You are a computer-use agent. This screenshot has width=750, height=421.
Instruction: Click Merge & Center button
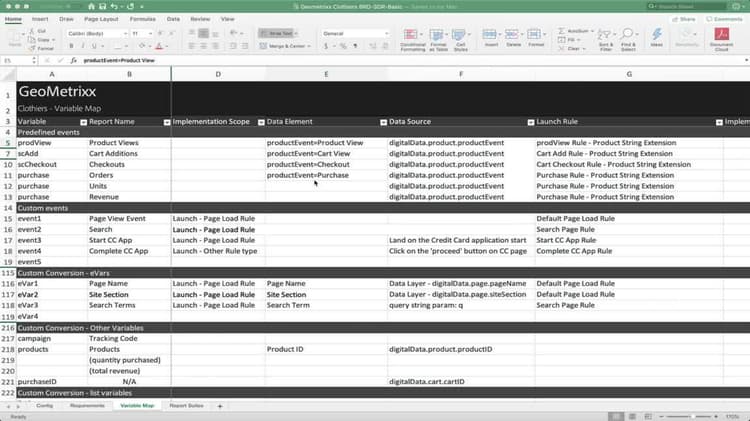click(x=284, y=46)
